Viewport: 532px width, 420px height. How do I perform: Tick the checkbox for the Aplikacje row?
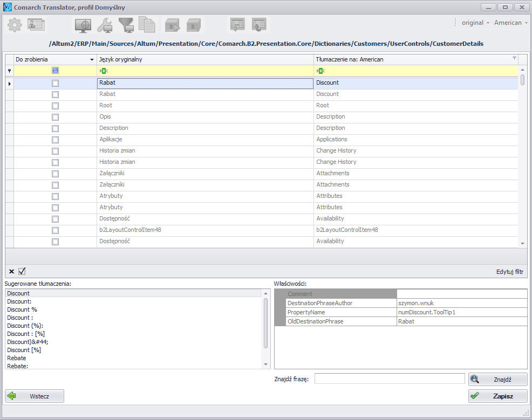click(55, 140)
